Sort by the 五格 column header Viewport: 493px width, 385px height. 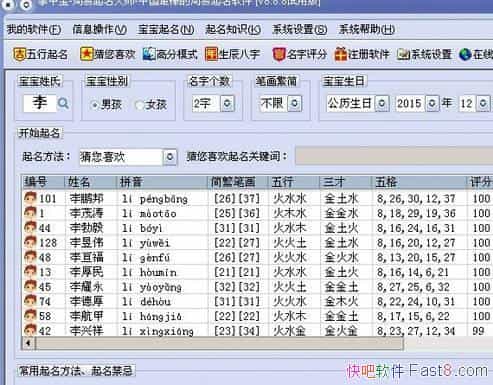click(x=419, y=182)
